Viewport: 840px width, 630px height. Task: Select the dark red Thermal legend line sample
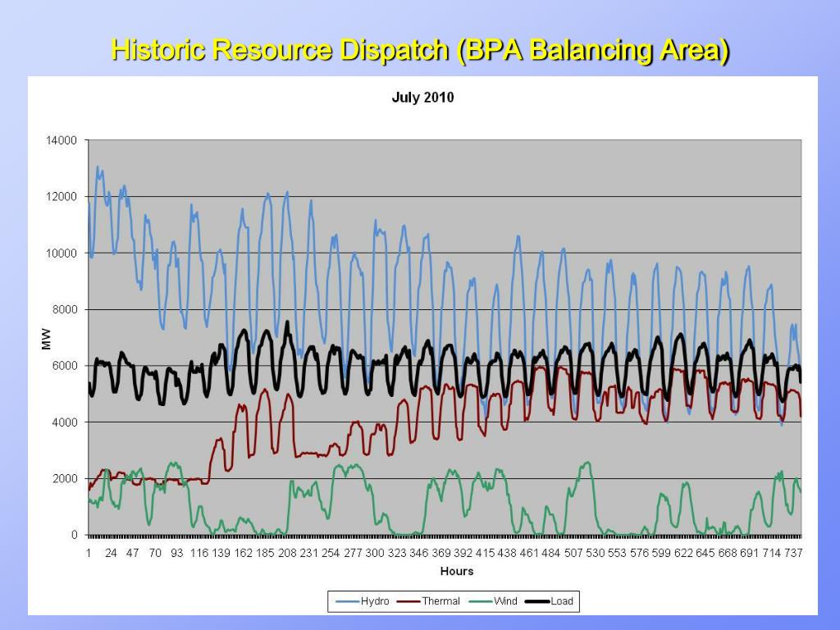[409, 601]
